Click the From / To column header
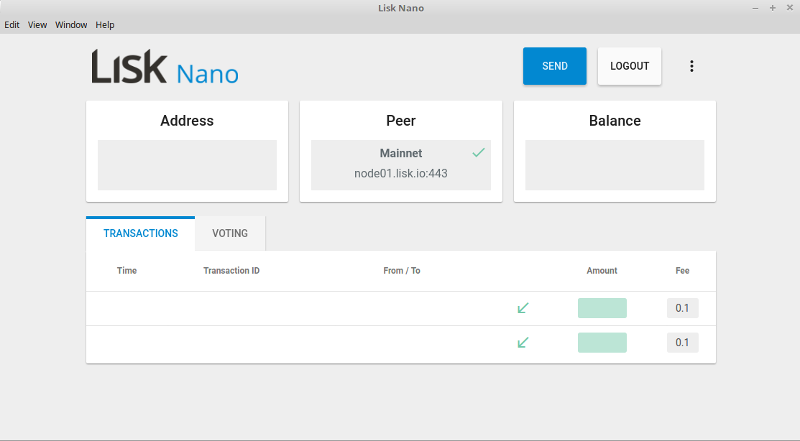 tap(402, 271)
